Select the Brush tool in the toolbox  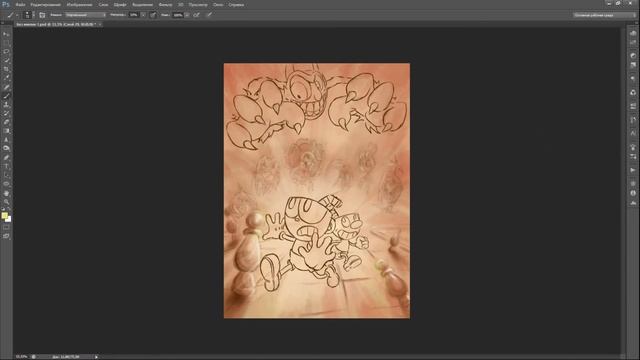pos(6,96)
